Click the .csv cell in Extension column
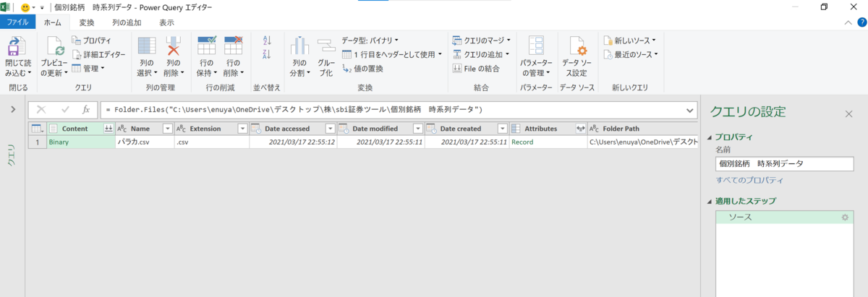This screenshot has height=297, width=868. point(210,142)
